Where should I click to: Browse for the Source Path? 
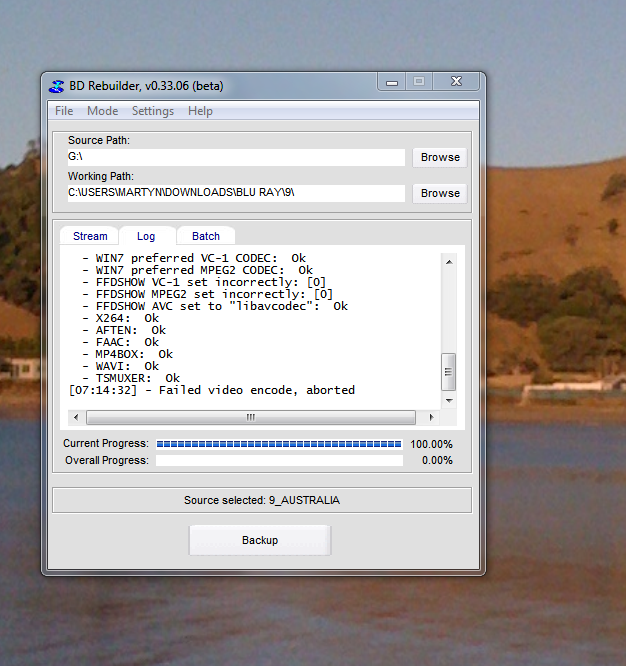[440, 157]
